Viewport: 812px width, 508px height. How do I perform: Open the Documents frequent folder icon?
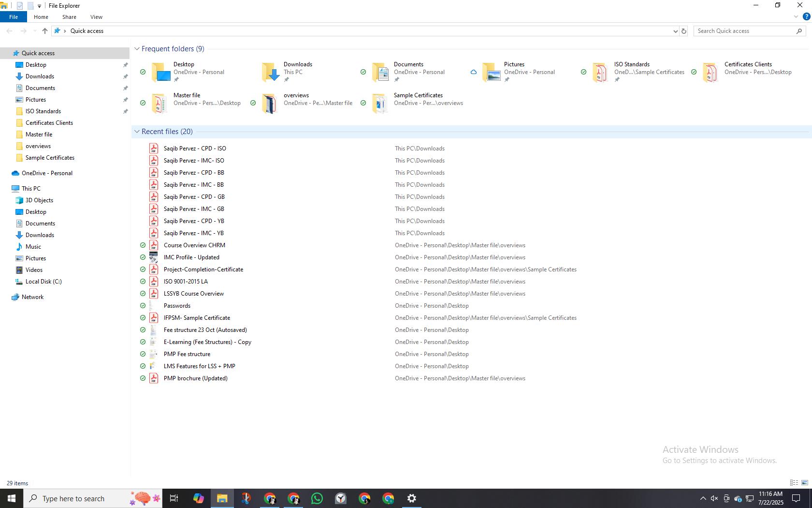pyautogui.click(x=381, y=72)
